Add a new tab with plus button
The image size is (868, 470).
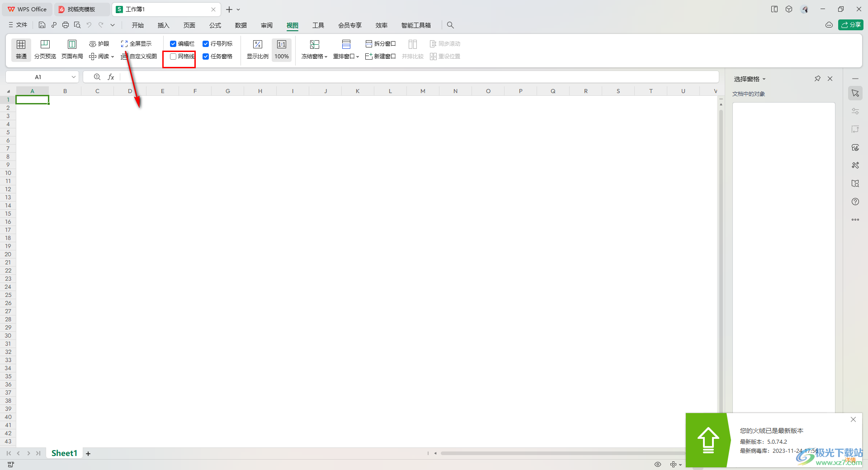pos(229,9)
